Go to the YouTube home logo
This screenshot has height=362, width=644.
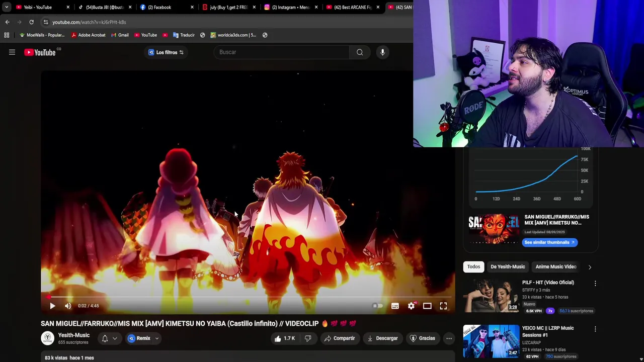(40, 52)
